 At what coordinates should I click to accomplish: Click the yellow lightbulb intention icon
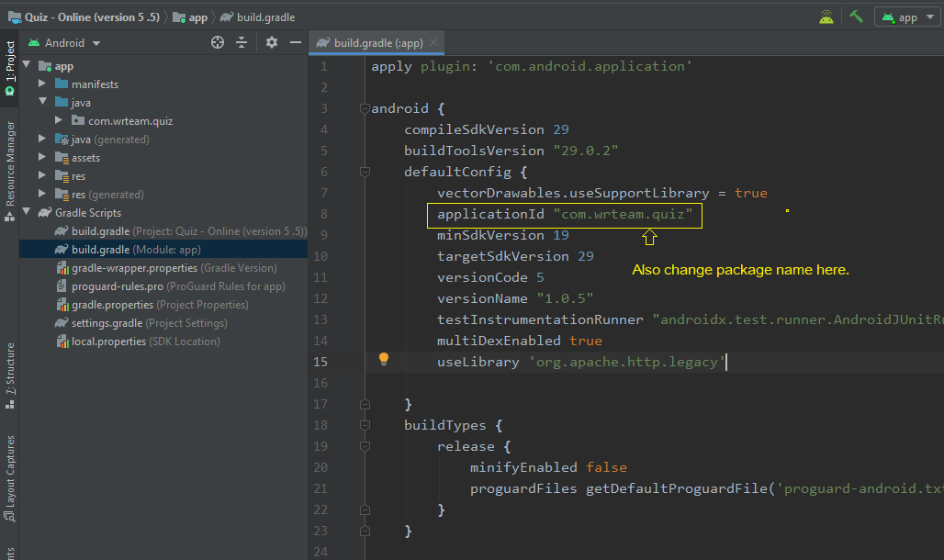384,360
